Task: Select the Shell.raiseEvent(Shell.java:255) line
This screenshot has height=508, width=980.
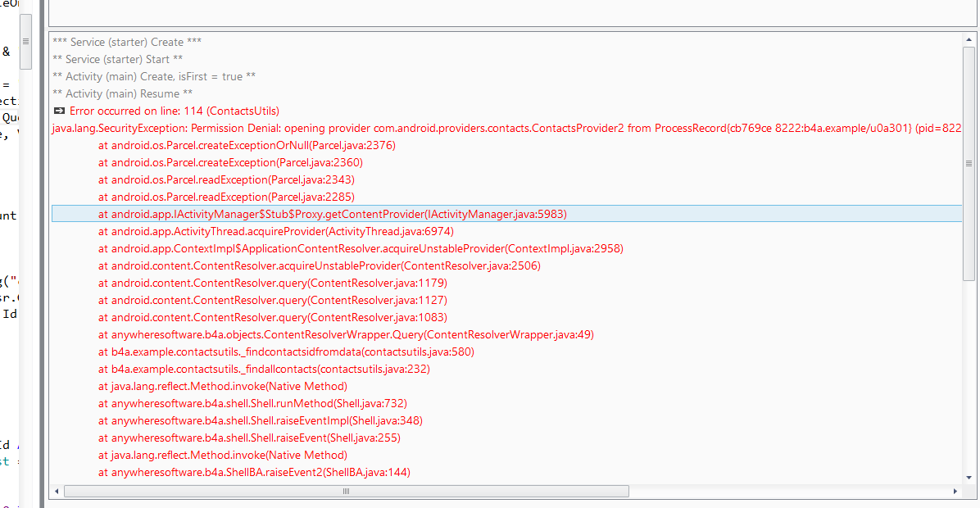Action: click(249, 438)
